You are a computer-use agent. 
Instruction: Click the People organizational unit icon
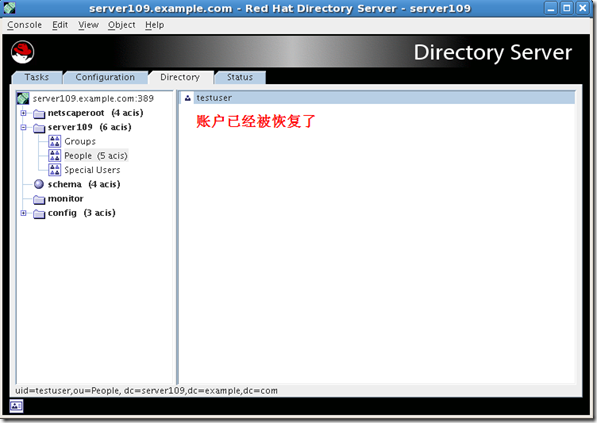(x=54, y=155)
